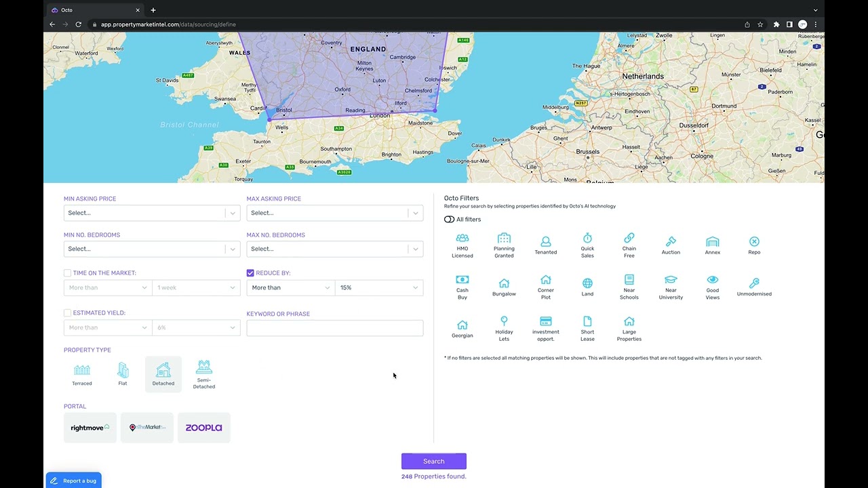The height and width of the screenshot is (488, 868).
Task: Open the browser side panel
Action: (789, 24)
